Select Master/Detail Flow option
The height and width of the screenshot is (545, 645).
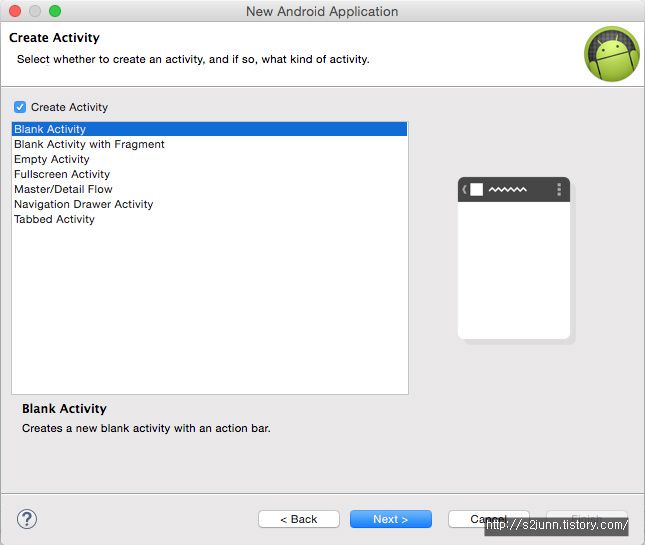[x=209, y=189]
